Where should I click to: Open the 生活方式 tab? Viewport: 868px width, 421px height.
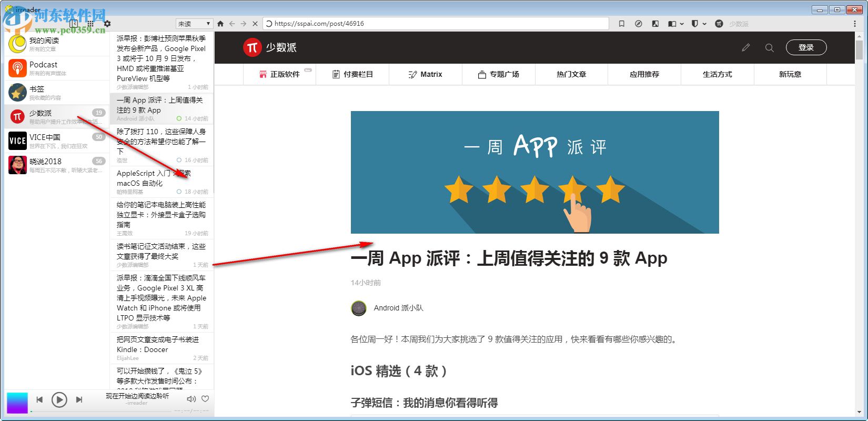click(718, 74)
